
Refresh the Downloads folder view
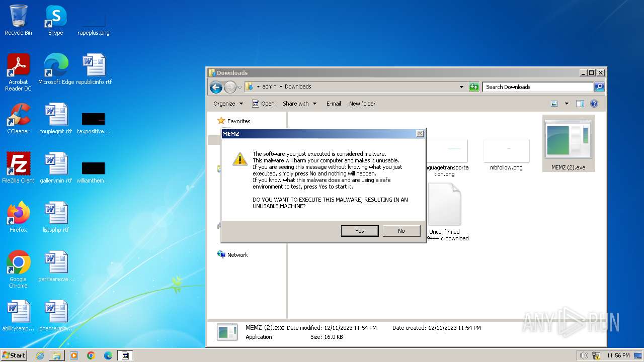(474, 87)
